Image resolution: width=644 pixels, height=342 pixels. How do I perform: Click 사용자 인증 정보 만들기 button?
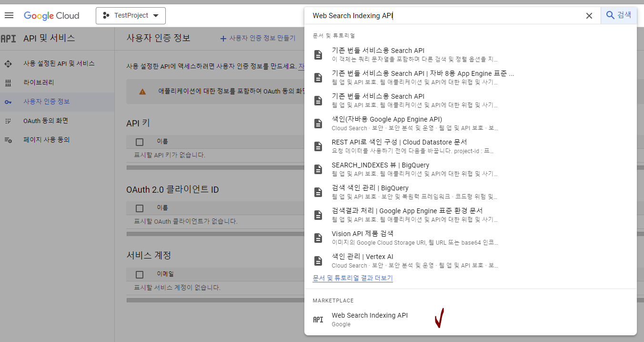(258, 38)
